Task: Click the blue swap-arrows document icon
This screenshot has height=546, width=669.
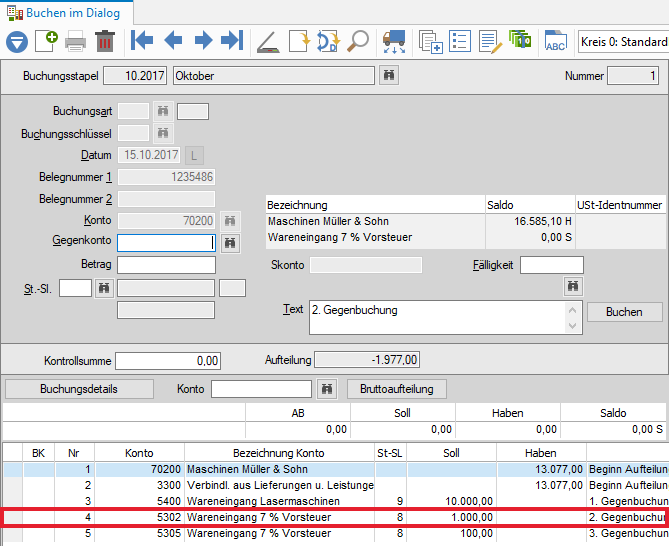Action: pyautogui.click(x=329, y=41)
